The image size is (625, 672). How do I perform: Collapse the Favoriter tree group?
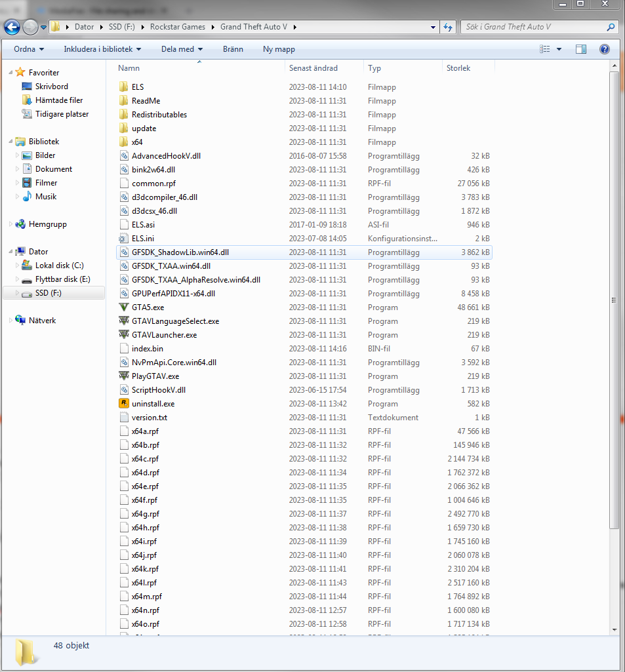point(10,72)
